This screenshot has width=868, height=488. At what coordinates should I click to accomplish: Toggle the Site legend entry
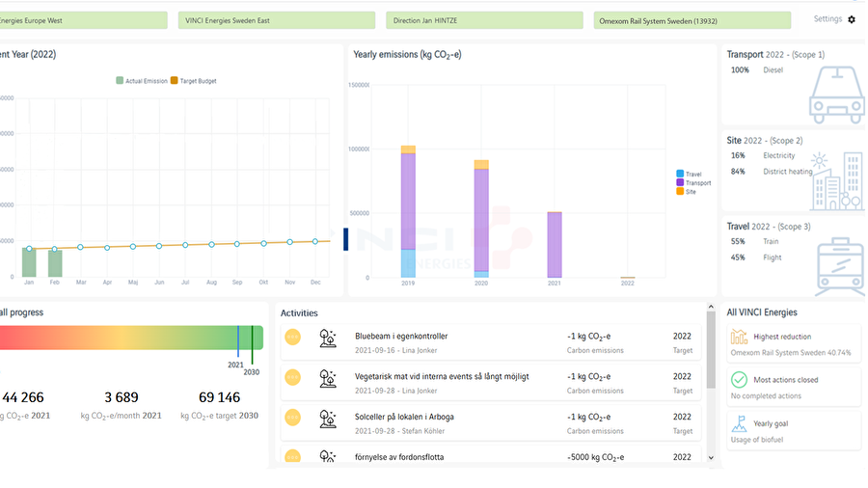[x=686, y=191]
